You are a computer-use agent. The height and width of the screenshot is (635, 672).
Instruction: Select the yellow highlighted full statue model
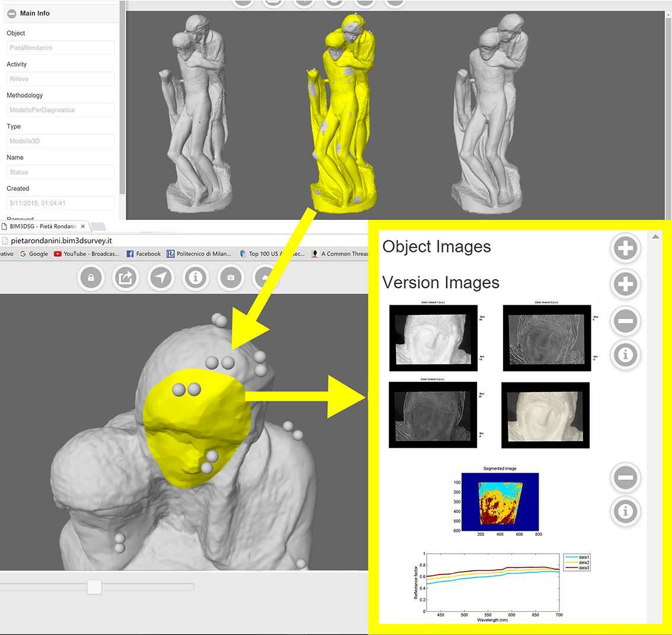click(x=343, y=114)
